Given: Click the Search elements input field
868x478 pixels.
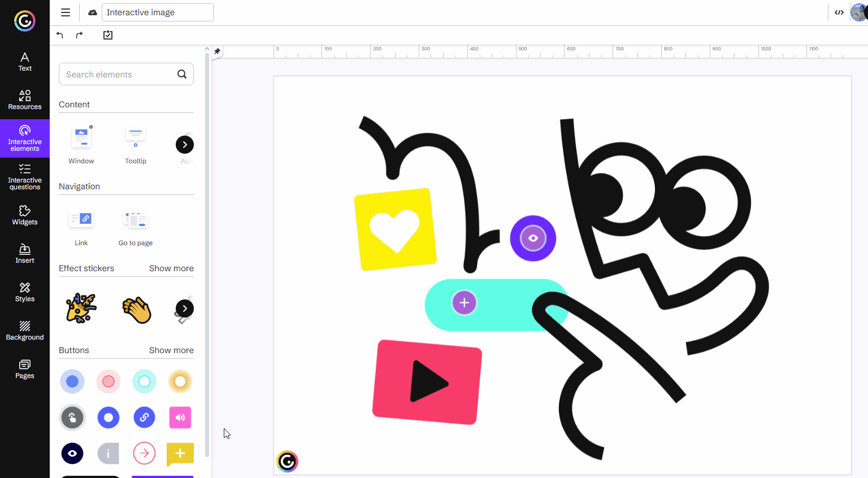Looking at the screenshot, I should [119, 75].
